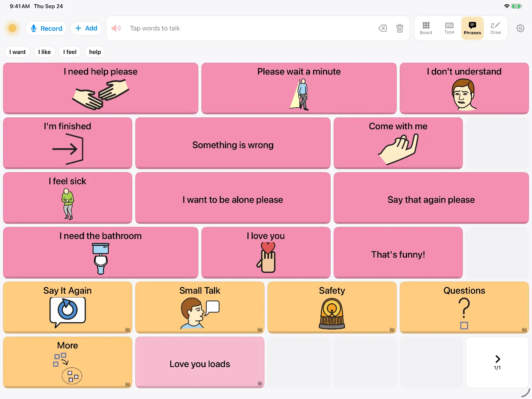Tap the 'I want' quick phrase chip
Image resolution: width=532 pixels, height=399 pixels.
coord(17,52)
